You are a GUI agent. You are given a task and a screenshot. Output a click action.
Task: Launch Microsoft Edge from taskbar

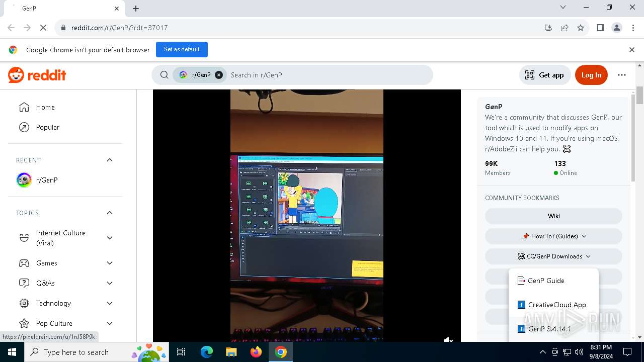pyautogui.click(x=207, y=352)
